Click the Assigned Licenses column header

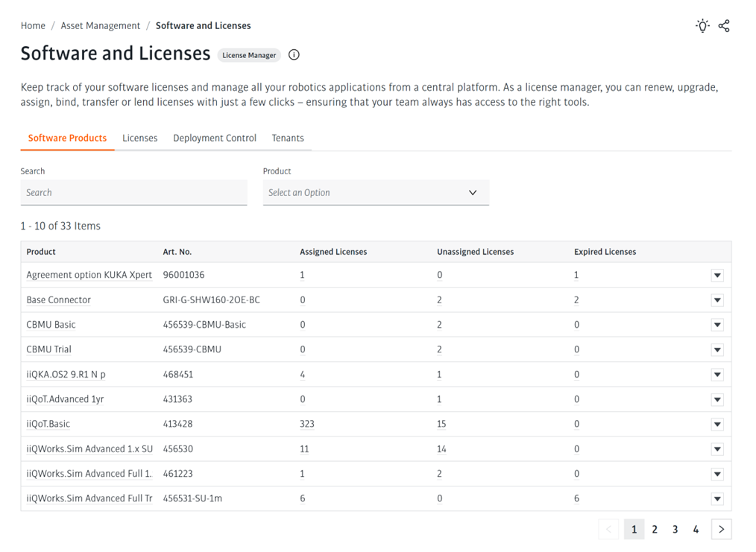[x=333, y=252]
